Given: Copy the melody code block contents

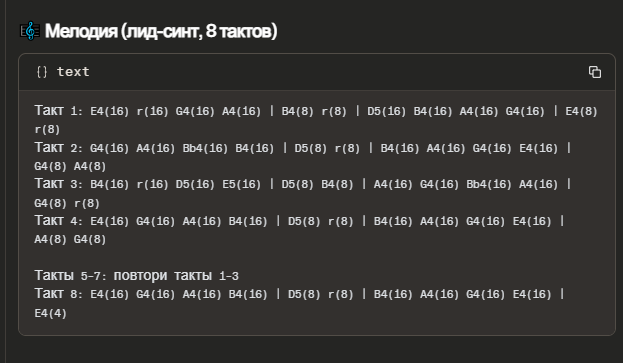Looking at the screenshot, I should point(594,72).
